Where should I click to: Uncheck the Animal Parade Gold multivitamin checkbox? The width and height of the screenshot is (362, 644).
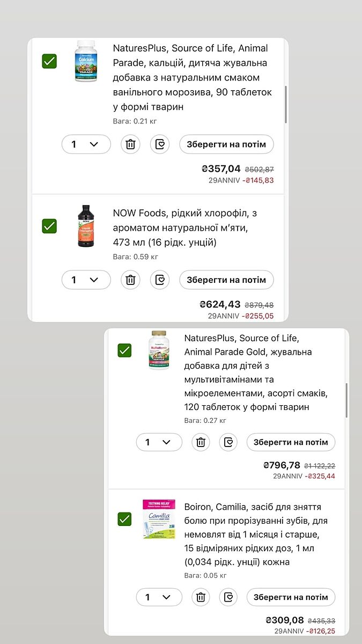(124, 350)
